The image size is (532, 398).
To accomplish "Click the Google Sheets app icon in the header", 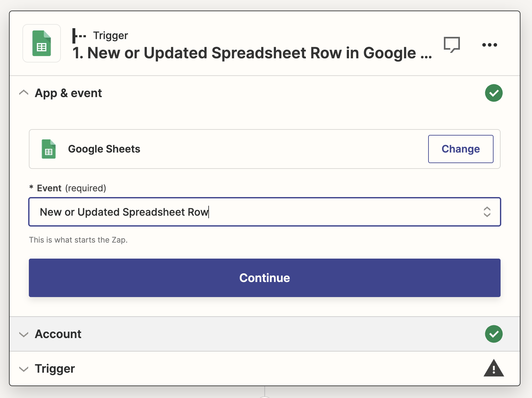I will [x=41, y=43].
